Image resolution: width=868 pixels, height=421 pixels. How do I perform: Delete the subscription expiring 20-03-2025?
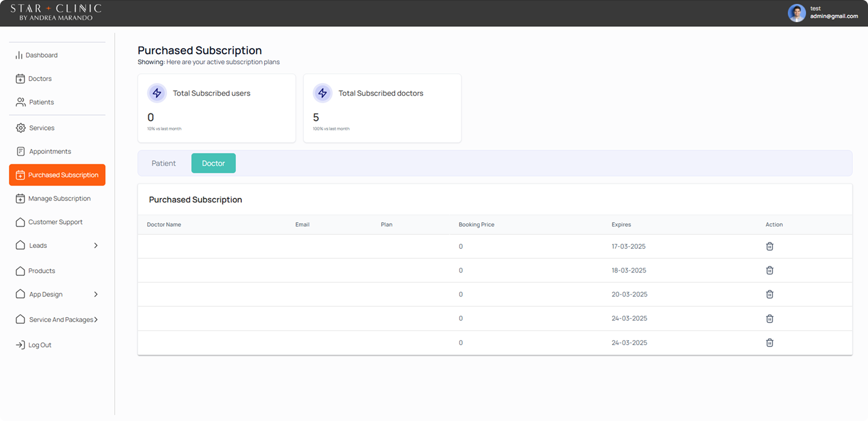tap(770, 294)
